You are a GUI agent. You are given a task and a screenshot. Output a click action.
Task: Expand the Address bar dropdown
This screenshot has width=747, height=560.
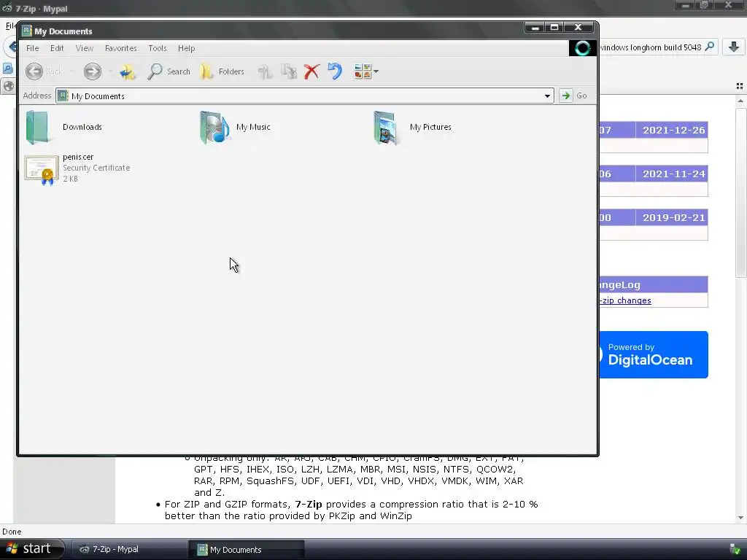click(547, 96)
